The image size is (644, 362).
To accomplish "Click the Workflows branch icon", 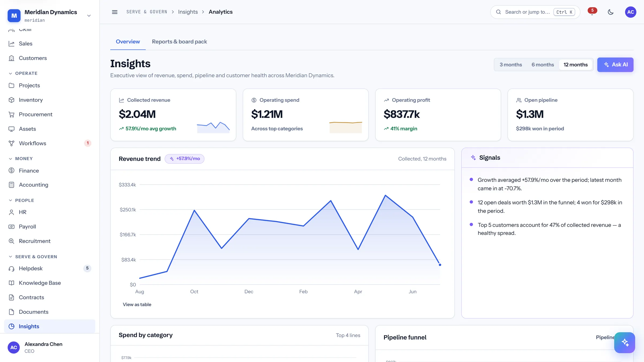I will pos(11,143).
